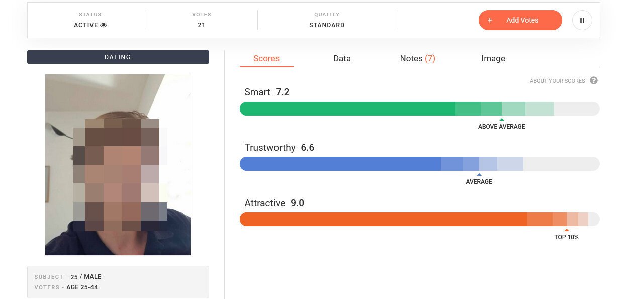
Task: Open the Data tab
Action: coord(342,58)
